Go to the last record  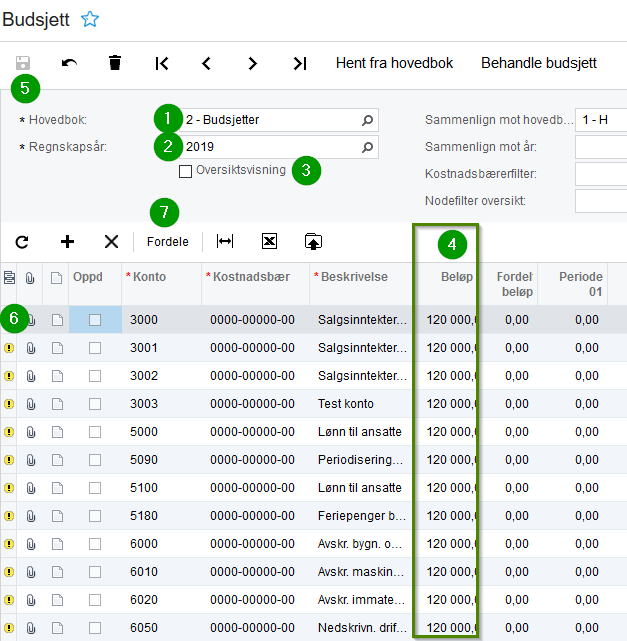pyautogui.click(x=299, y=63)
